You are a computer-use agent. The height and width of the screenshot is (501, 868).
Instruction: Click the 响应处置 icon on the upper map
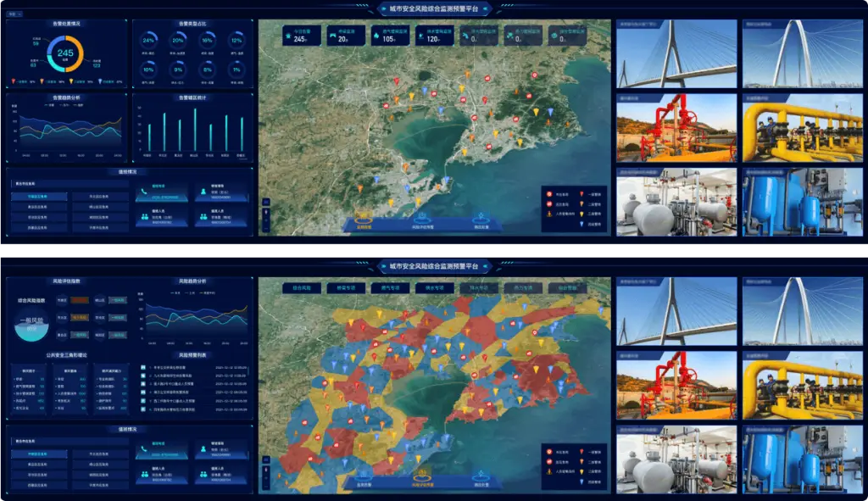pyautogui.click(x=481, y=219)
